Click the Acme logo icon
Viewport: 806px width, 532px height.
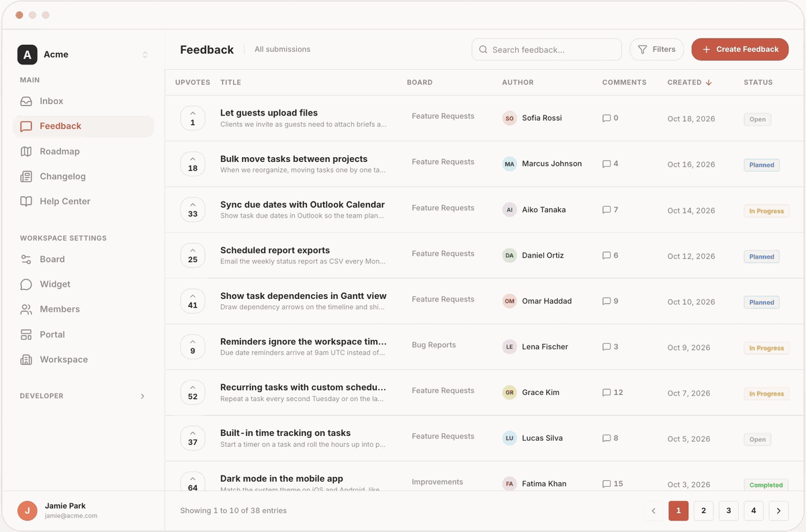pos(27,54)
